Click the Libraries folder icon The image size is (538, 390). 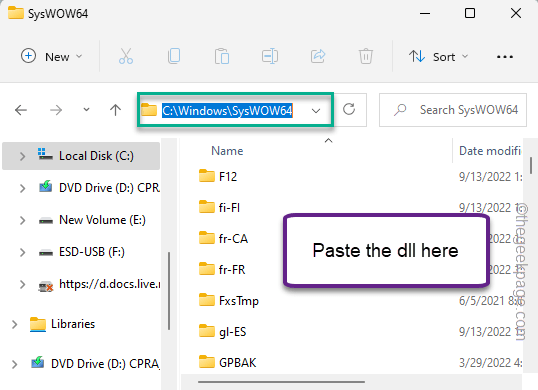tap(38, 324)
